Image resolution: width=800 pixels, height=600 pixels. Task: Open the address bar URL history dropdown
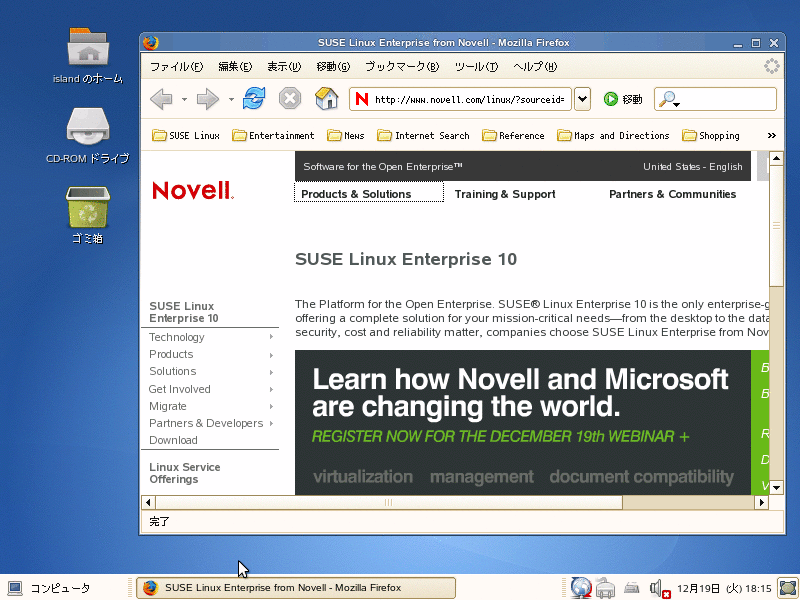pos(582,99)
